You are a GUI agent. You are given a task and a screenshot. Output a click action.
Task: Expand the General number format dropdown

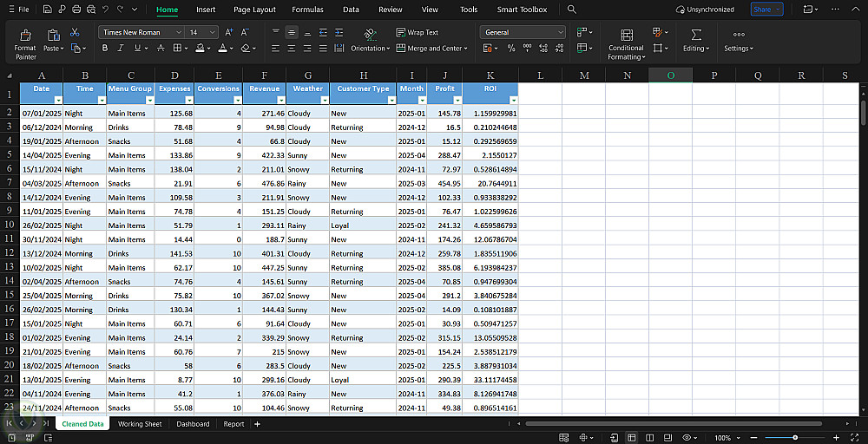559,32
